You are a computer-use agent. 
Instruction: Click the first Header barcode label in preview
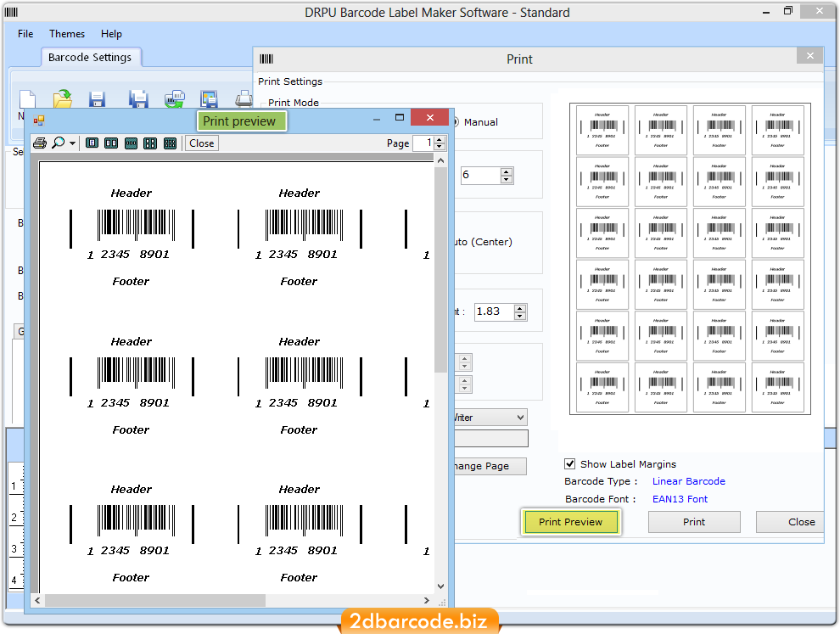pos(132,236)
